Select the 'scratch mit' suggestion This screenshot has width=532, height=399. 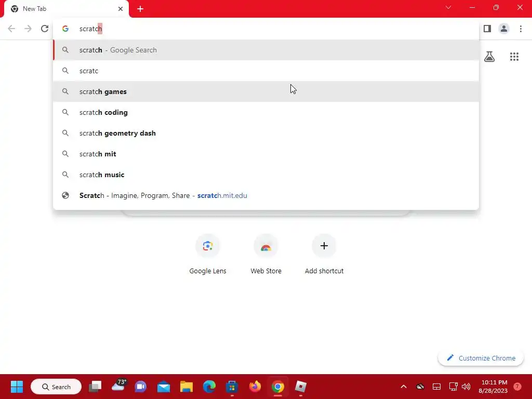tap(266, 154)
